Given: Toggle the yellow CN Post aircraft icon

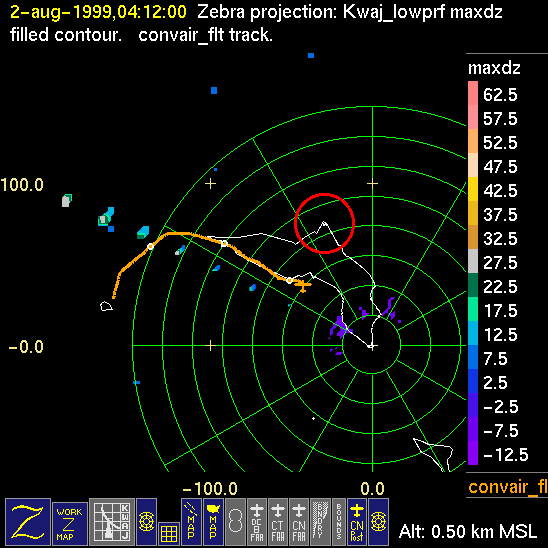Looking at the screenshot, I should (x=357, y=522).
